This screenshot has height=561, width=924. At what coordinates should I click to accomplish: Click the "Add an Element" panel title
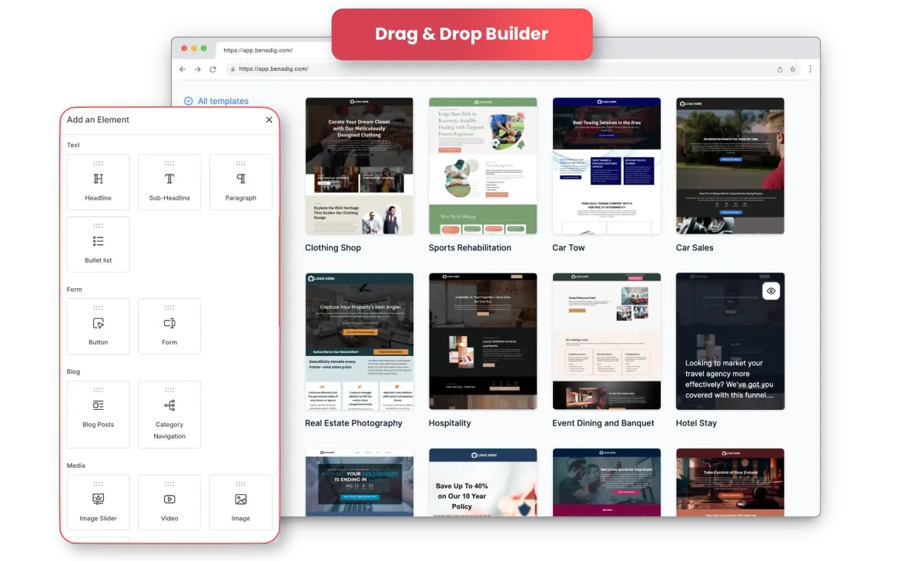point(98,119)
